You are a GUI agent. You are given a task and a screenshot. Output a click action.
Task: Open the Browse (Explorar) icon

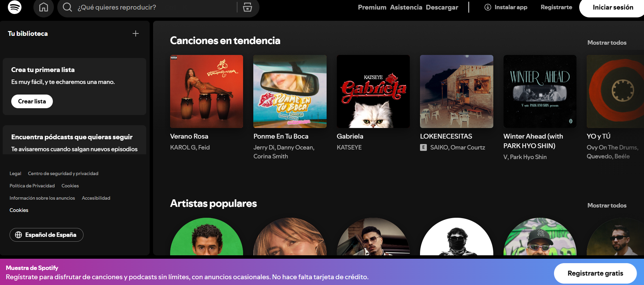[x=248, y=7]
